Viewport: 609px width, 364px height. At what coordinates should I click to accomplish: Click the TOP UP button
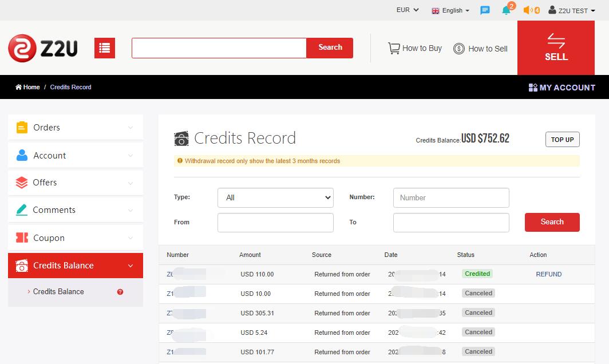[x=562, y=139]
